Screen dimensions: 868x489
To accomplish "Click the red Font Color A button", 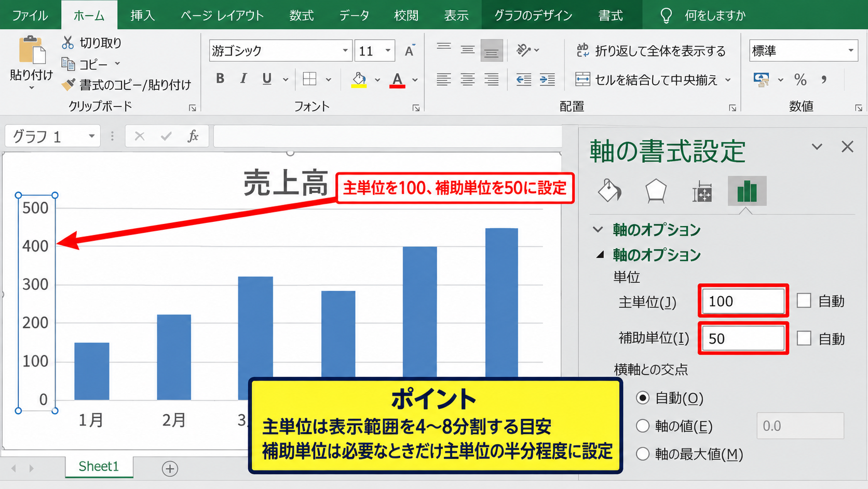I will [x=398, y=80].
